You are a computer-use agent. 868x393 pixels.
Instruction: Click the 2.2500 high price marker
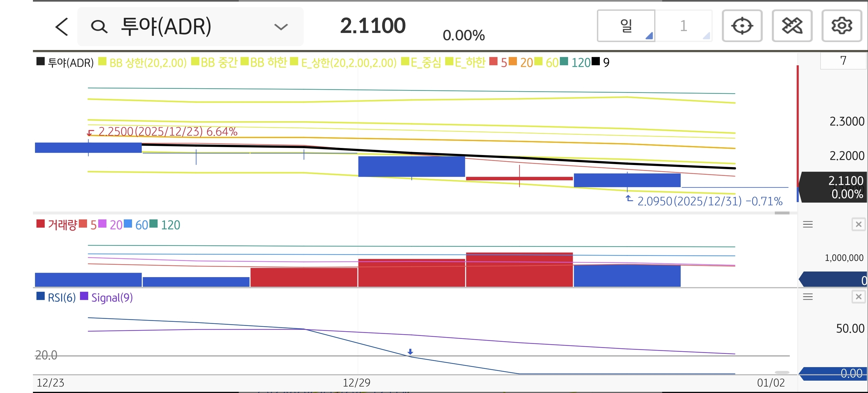(168, 131)
